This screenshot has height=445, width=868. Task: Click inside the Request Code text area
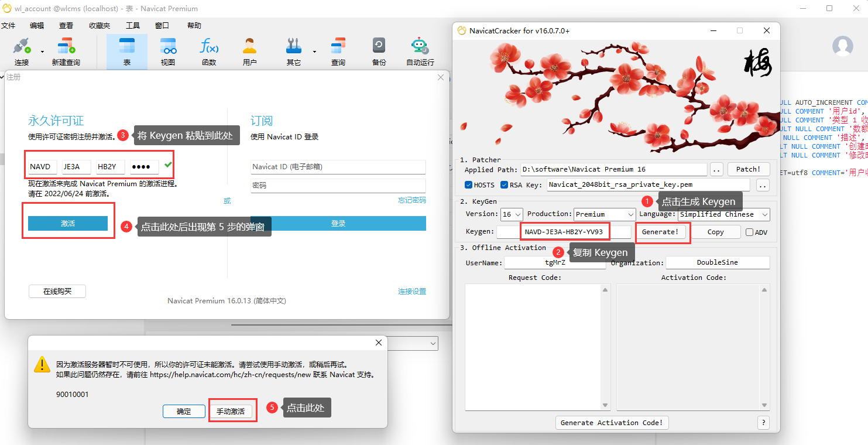(x=533, y=347)
